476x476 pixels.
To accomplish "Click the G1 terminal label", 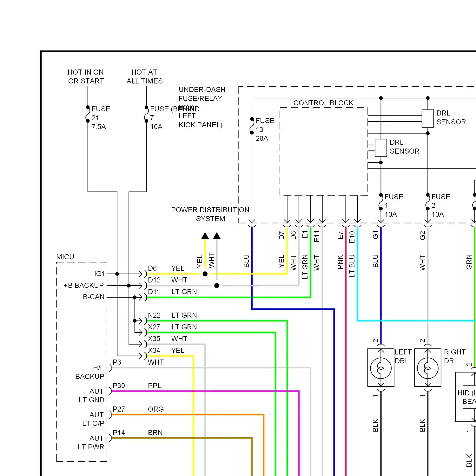I will coord(375,235).
